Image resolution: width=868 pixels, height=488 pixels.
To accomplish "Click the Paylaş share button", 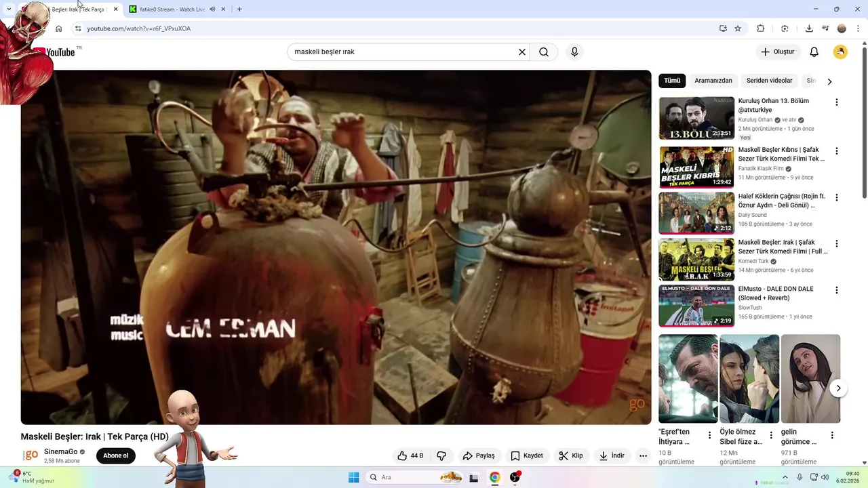I will 479,455.
